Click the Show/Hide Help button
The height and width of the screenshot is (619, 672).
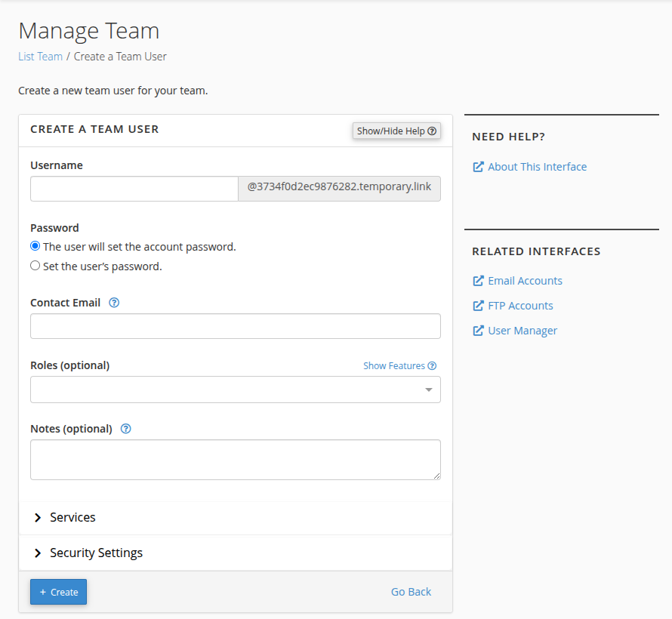[396, 131]
